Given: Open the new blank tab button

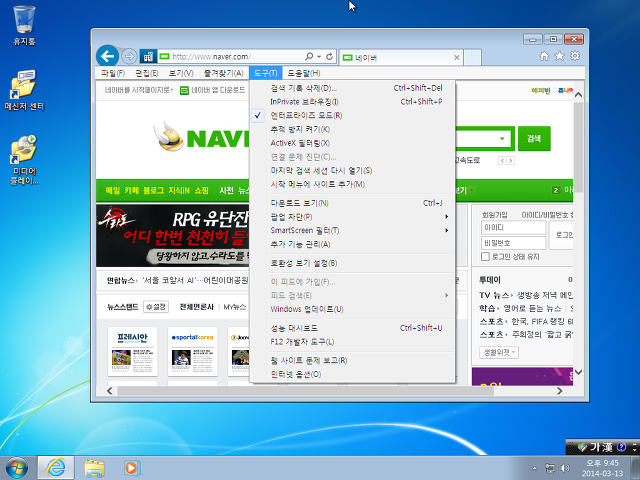Looking at the screenshot, I should coord(473,57).
